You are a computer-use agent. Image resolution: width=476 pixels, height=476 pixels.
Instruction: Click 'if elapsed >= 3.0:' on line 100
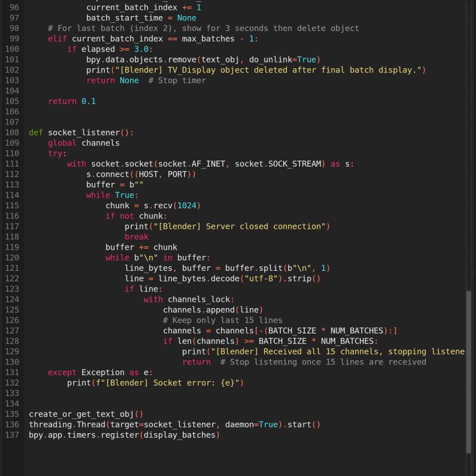point(110,49)
